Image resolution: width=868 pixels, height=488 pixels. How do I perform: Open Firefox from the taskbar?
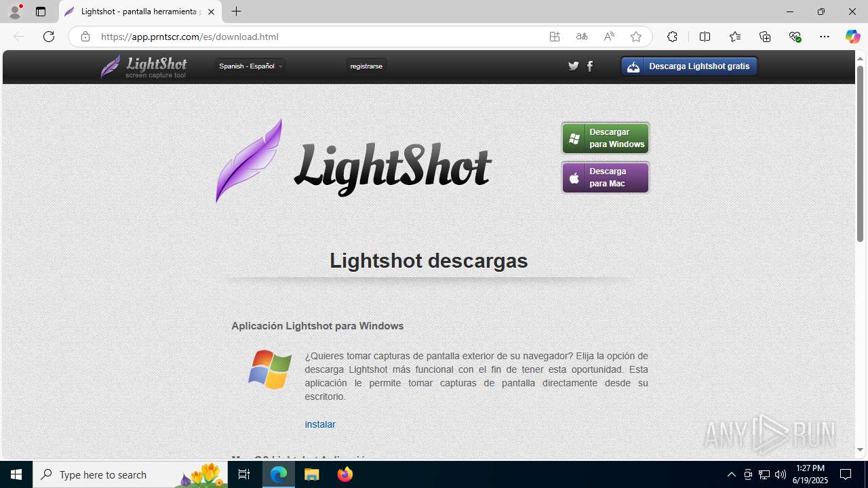[345, 474]
